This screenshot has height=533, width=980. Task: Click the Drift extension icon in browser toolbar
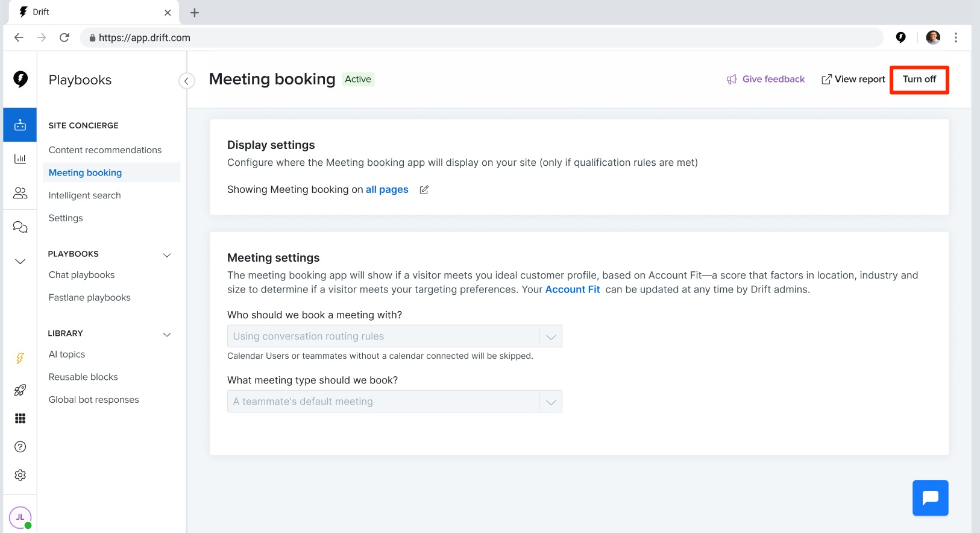(x=901, y=37)
